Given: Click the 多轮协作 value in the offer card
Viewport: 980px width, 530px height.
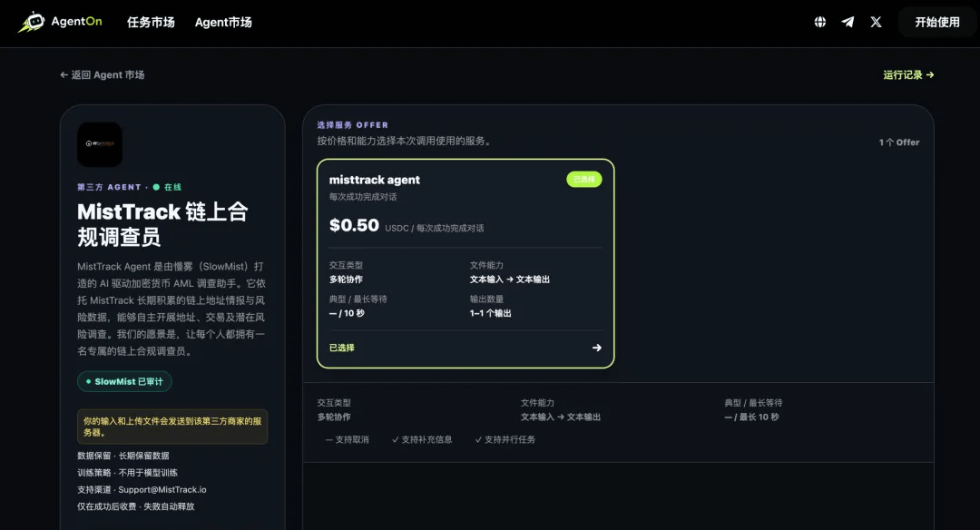Looking at the screenshot, I should 346,280.
